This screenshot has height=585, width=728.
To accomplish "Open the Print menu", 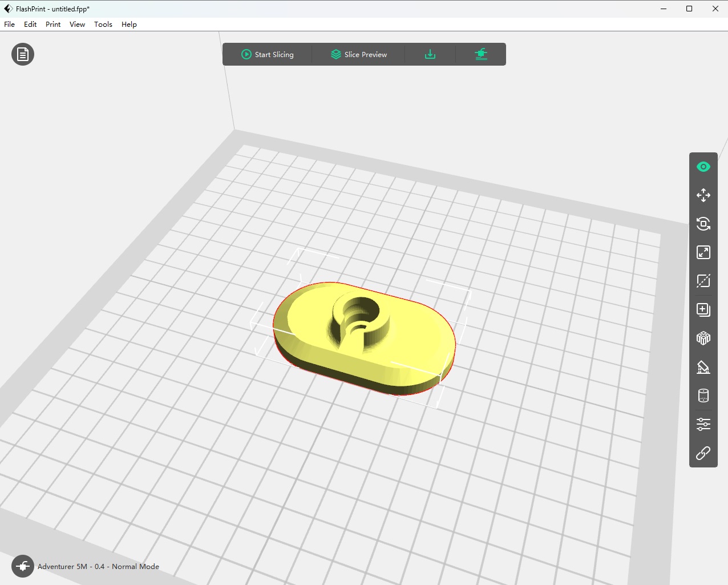I will click(x=53, y=25).
